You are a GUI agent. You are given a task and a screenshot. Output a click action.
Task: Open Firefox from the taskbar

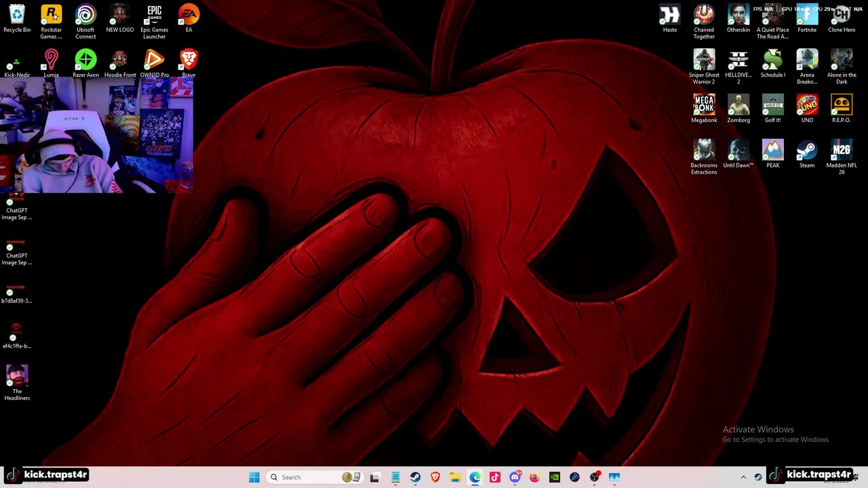(x=534, y=477)
